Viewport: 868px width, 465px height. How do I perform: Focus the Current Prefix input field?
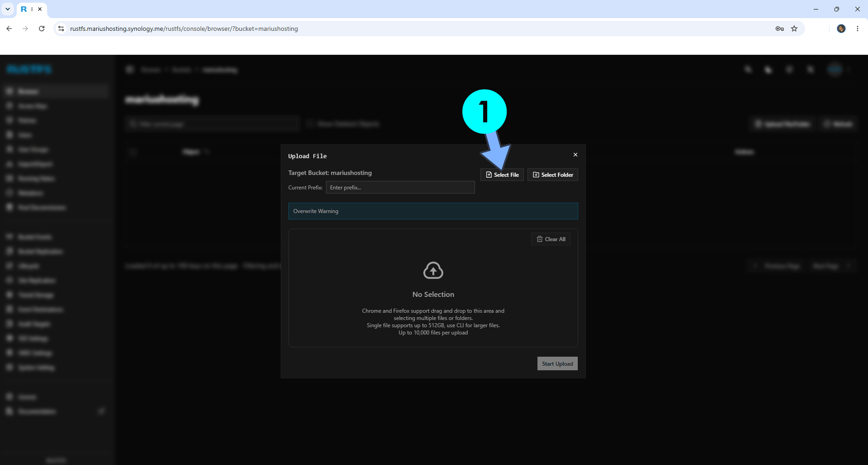pyautogui.click(x=400, y=187)
